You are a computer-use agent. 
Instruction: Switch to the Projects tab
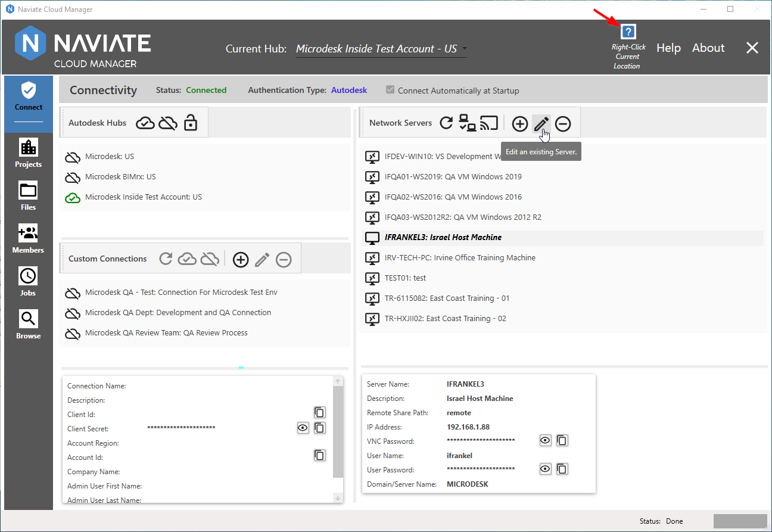pos(29,153)
